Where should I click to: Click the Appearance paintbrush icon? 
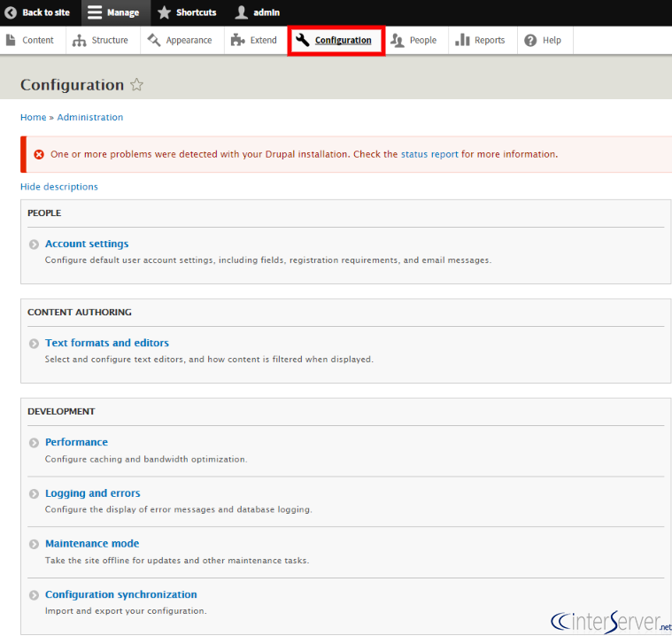pyautogui.click(x=154, y=41)
